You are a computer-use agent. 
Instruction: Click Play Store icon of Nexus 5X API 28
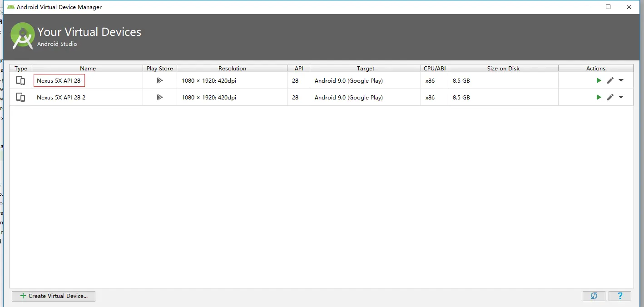(159, 80)
